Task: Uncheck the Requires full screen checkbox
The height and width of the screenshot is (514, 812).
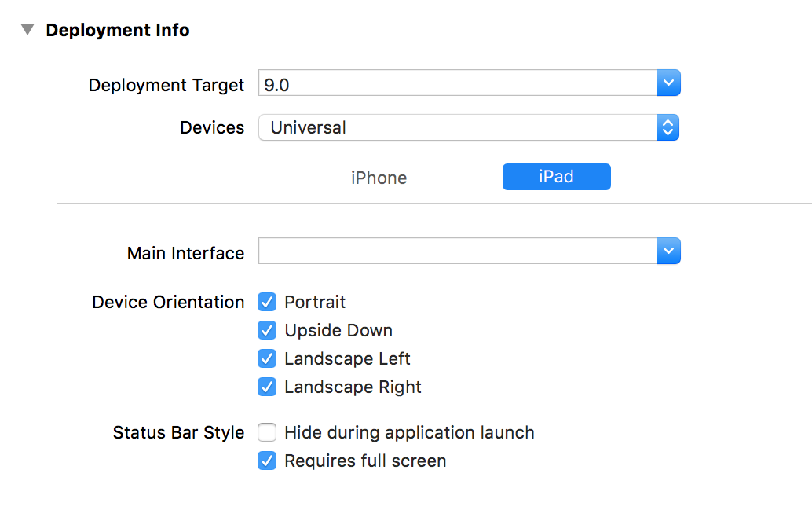Action: pos(267,461)
